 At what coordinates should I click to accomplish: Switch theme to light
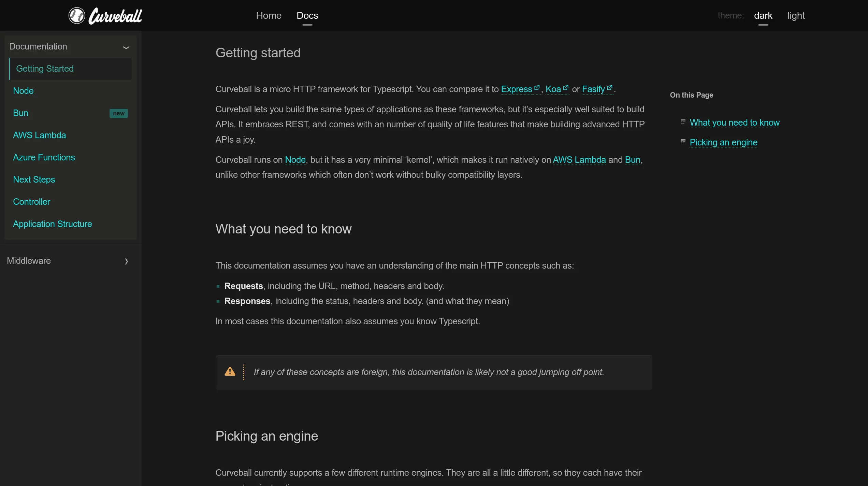tap(796, 16)
